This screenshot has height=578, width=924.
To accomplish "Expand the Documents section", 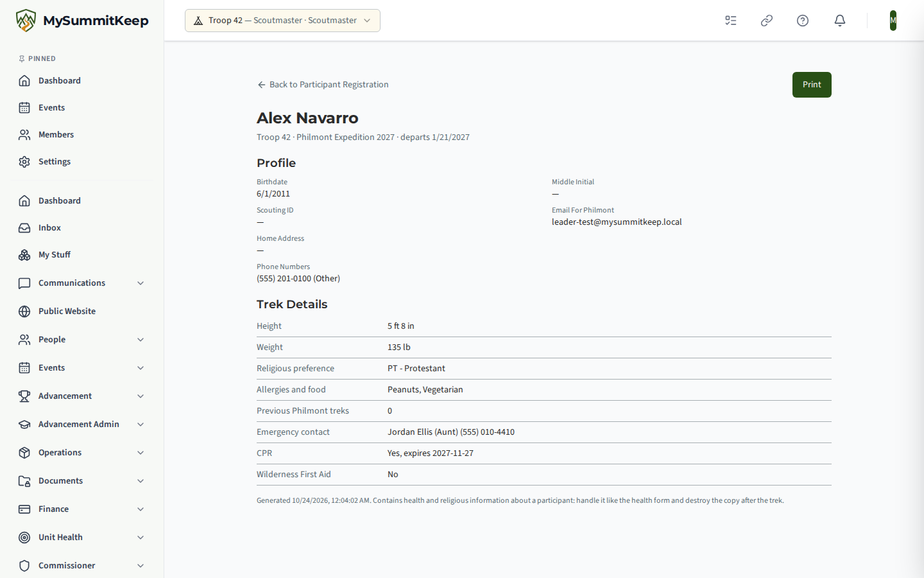I will (x=82, y=480).
